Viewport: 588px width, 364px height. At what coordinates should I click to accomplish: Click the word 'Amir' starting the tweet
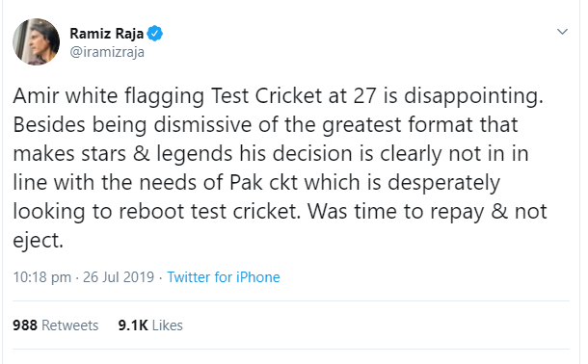point(36,96)
